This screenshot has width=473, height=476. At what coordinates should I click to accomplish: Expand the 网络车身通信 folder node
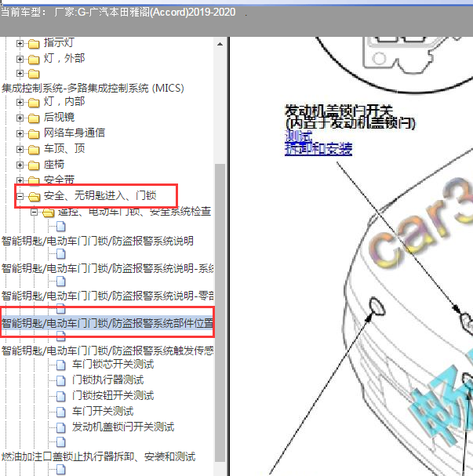[x=20, y=133]
